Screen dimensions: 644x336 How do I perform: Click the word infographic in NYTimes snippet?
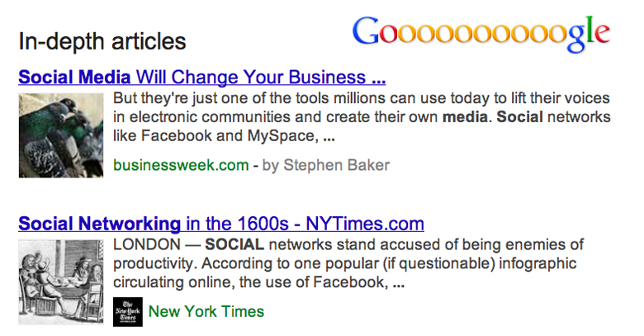[x=537, y=263]
